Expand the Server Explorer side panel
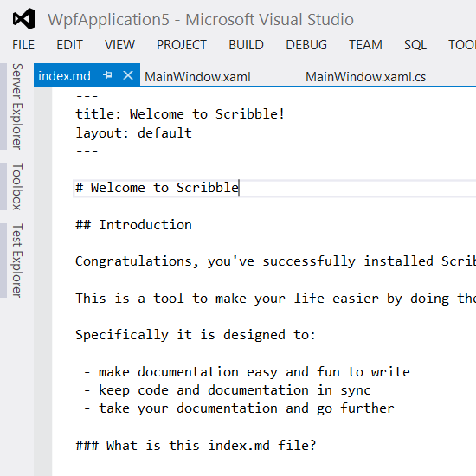The image size is (476, 476). pyautogui.click(x=17, y=106)
